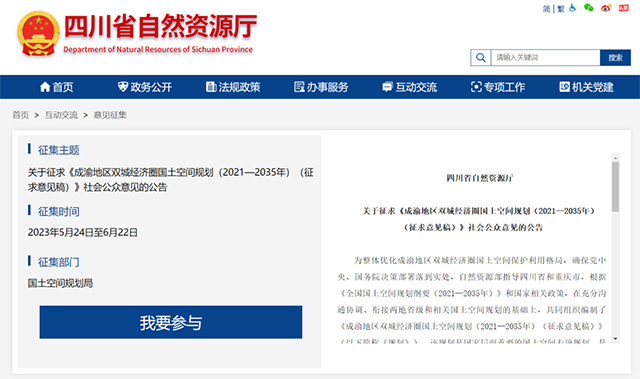Go to 意见征集 in the breadcrumb
The width and height of the screenshot is (640, 379).
pyautogui.click(x=110, y=115)
